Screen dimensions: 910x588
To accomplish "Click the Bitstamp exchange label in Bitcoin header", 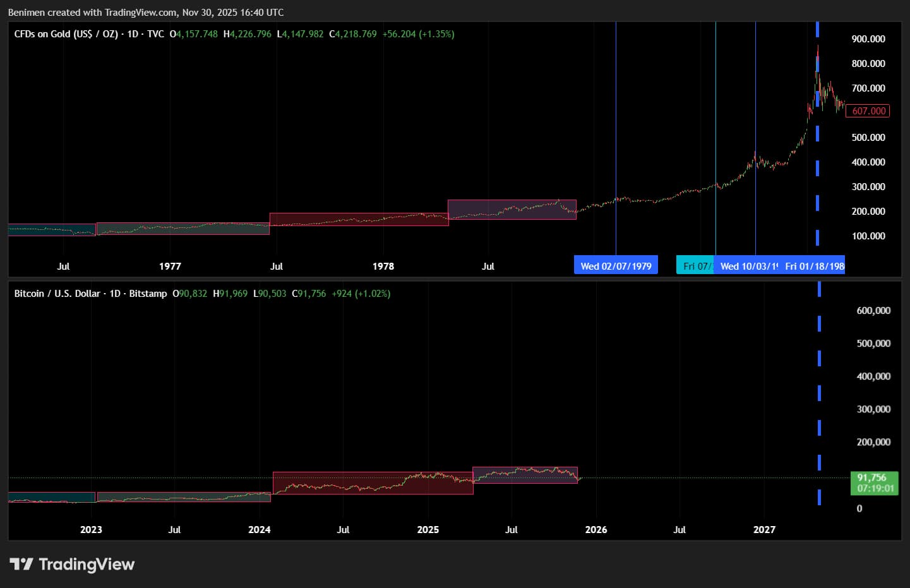I will pyautogui.click(x=148, y=294).
